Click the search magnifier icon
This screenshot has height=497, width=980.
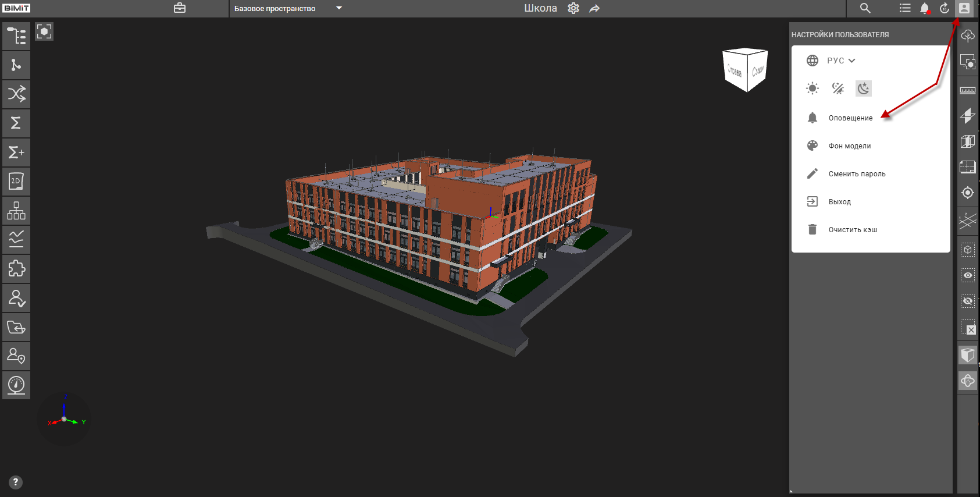click(x=865, y=8)
